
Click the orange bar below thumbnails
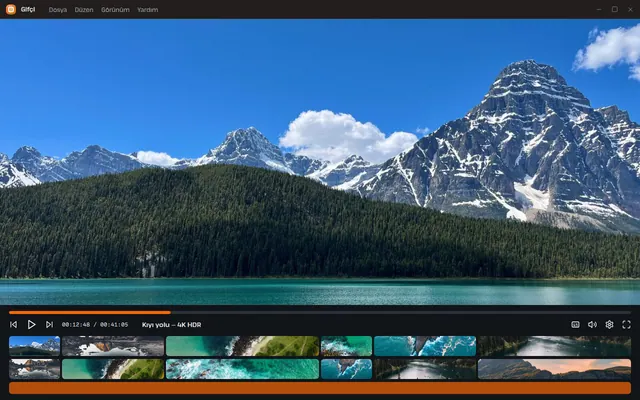pos(320,388)
